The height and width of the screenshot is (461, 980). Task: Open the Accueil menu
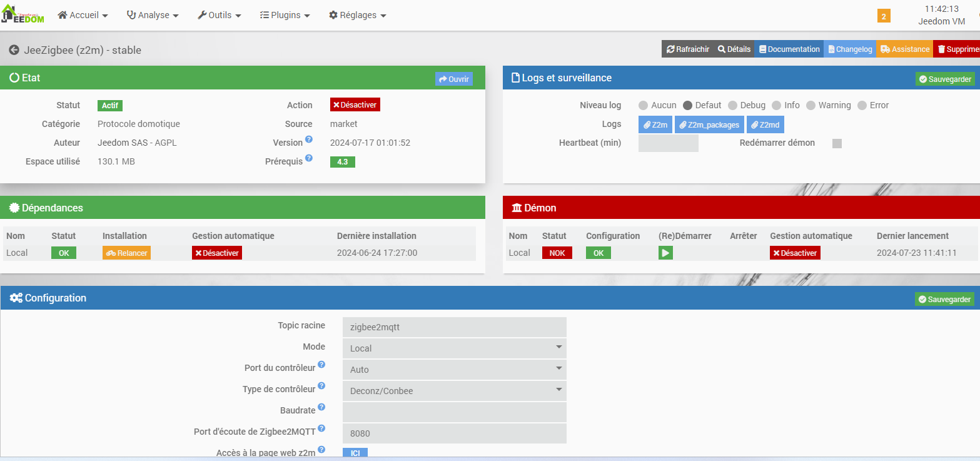(83, 15)
